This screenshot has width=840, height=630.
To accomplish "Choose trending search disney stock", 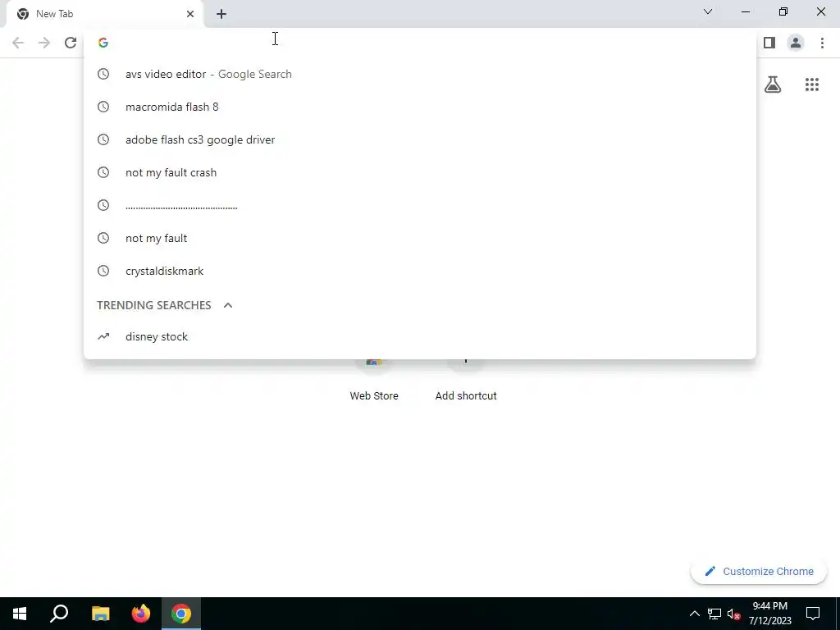I will (x=419, y=336).
